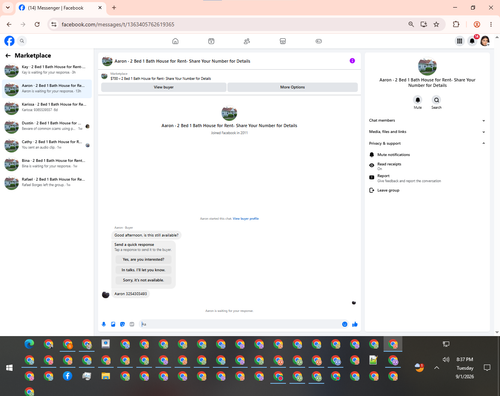Send a thumbs up like
The height and width of the screenshot is (396, 500).
click(x=355, y=324)
